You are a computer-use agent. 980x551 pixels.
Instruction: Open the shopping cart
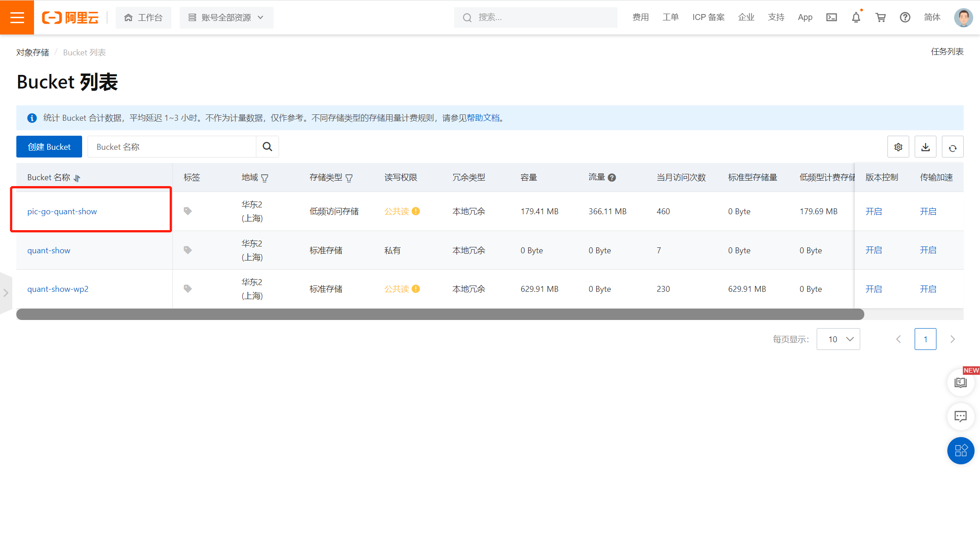coord(880,17)
